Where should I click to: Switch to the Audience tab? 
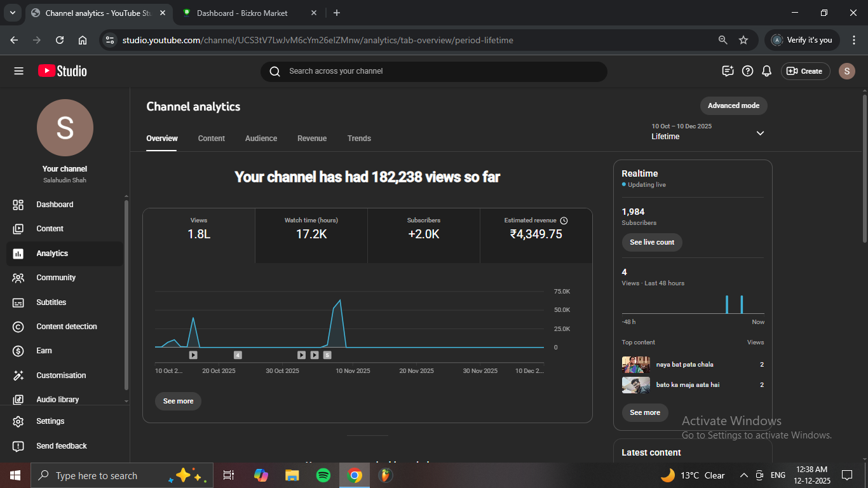(261, 139)
